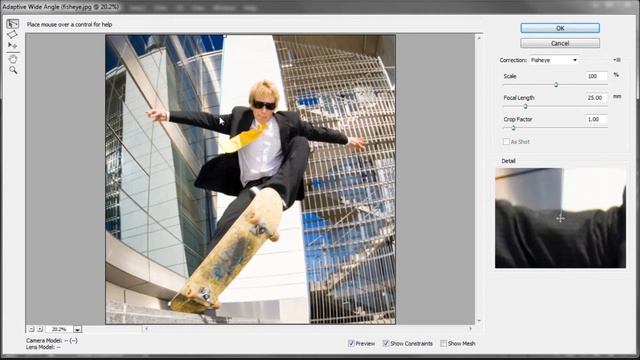Click left arrow of horizontal scrollbar
Image resolution: width=640 pixels, height=360 pixels.
(x=147, y=329)
